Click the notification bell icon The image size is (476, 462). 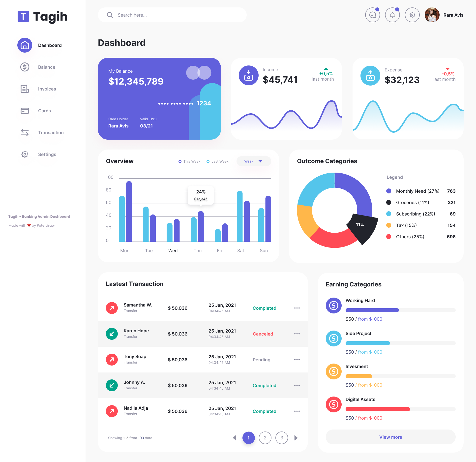pos(392,15)
